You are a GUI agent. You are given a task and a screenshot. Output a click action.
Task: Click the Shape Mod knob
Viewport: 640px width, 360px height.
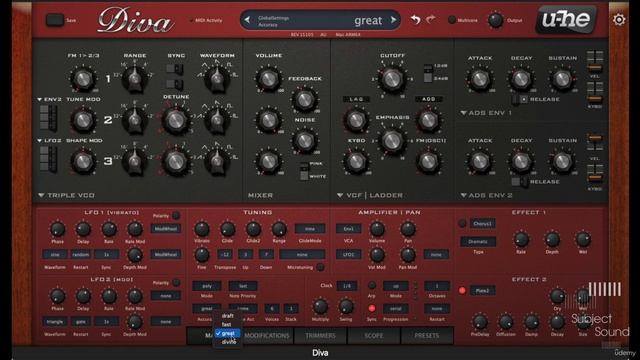pos(83,161)
